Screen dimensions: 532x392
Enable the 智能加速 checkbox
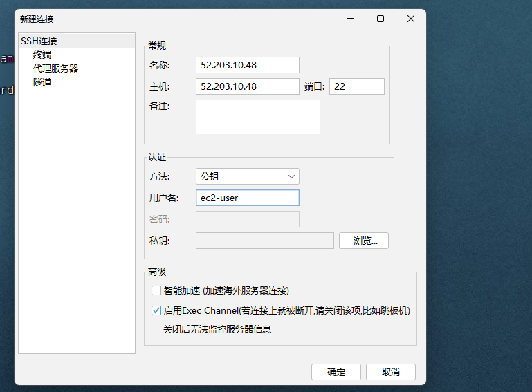(x=156, y=290)
